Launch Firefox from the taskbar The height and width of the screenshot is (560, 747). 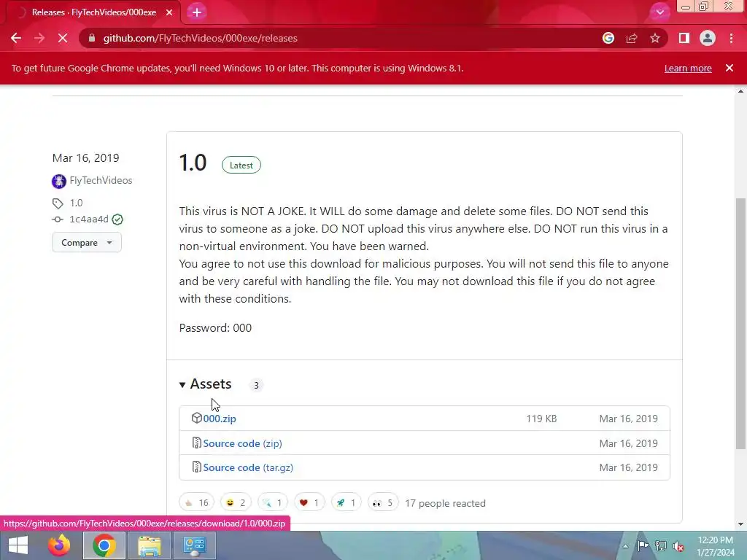(59, 545)
